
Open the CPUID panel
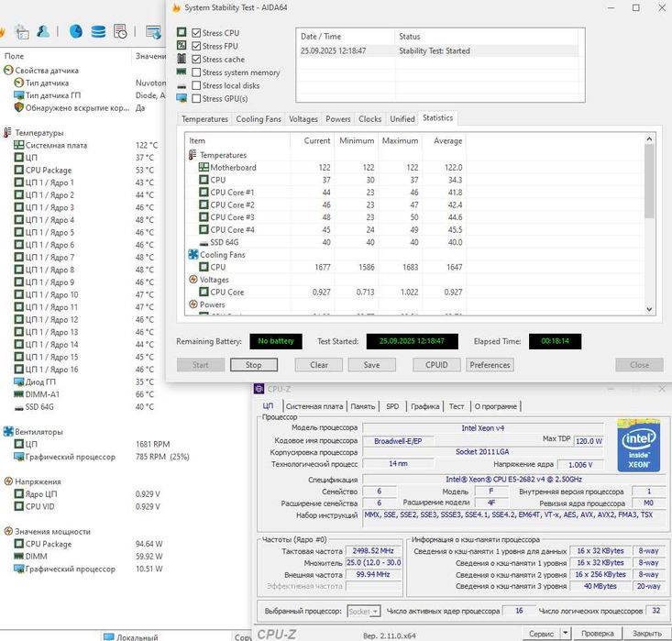tap(436, 365)
